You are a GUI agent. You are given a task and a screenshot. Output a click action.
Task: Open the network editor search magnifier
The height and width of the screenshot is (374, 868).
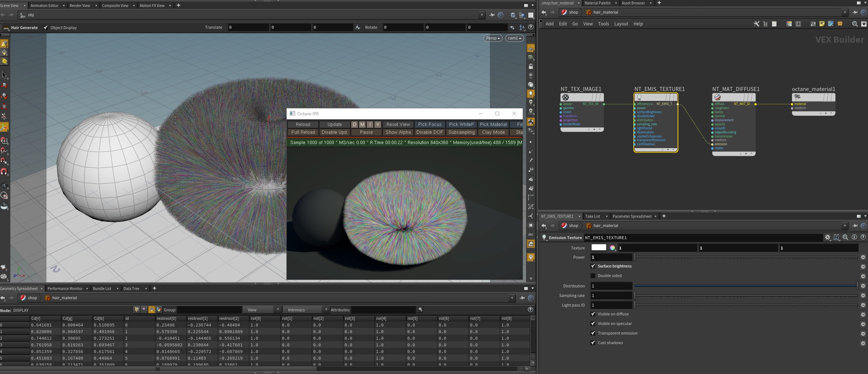point(854,24)
